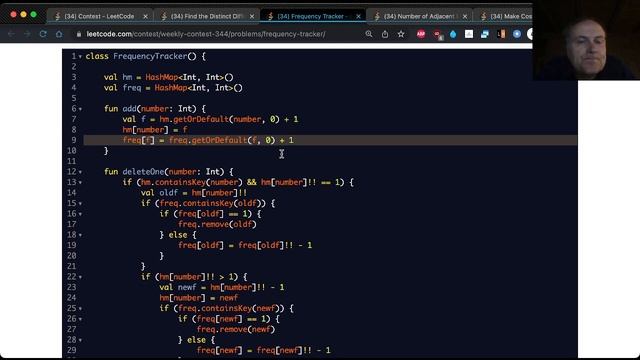Open the ABP adblock extension
This screenshot has height=360, width=640.
click(x=421, y=34)
